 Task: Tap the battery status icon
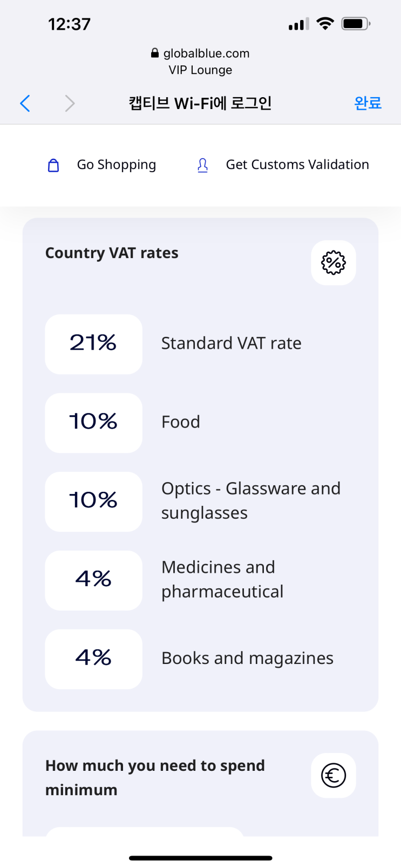coord(355,24)
